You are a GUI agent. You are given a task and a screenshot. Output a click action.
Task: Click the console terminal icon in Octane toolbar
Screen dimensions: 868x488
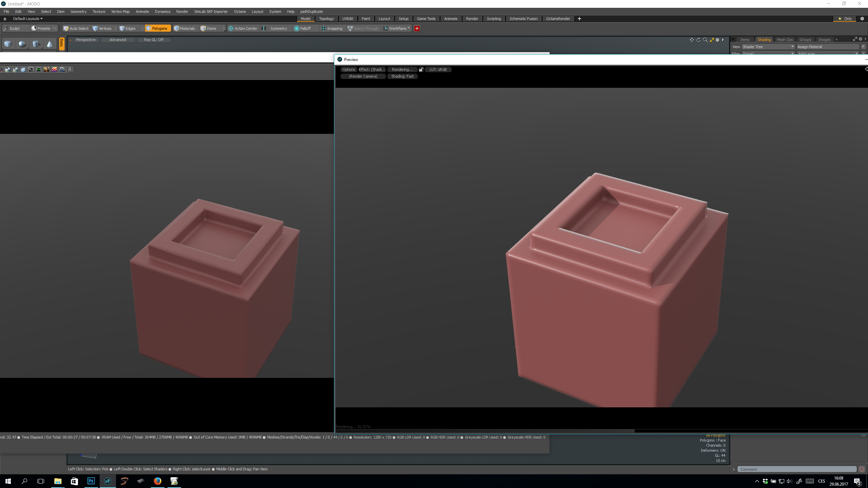tap(31, 69)
